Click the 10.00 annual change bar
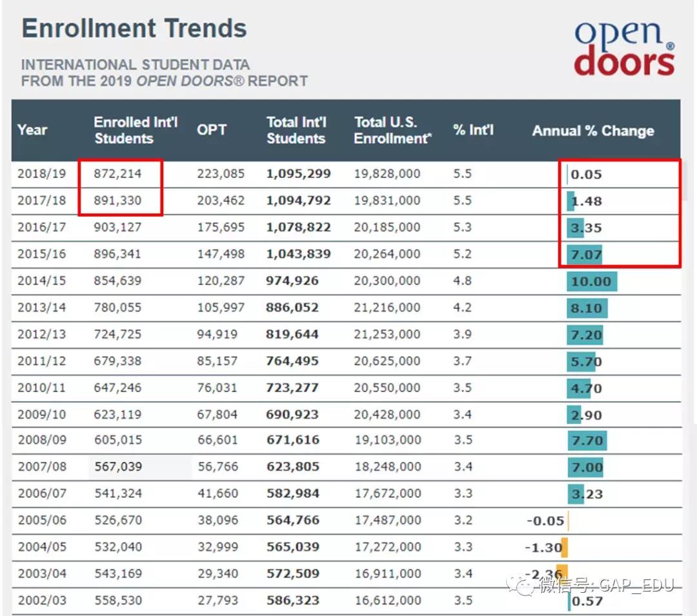697x616 pixels. pos(592,282)
